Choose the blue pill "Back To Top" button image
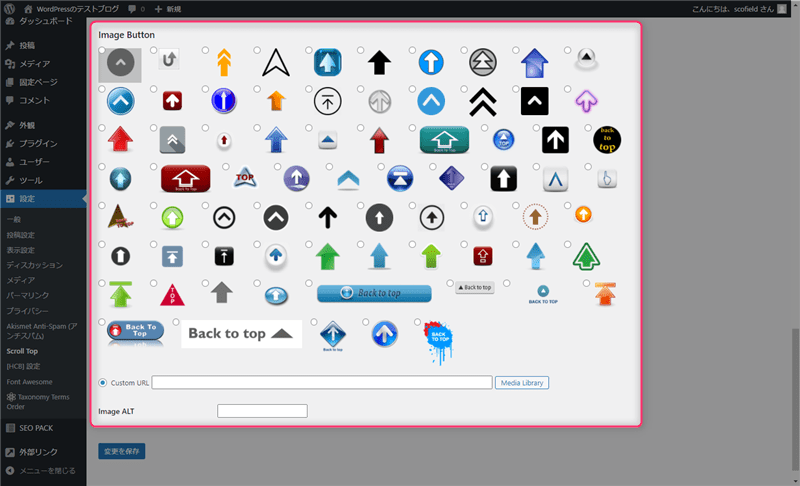The image size is (800, 486). (x=135, y=332)
